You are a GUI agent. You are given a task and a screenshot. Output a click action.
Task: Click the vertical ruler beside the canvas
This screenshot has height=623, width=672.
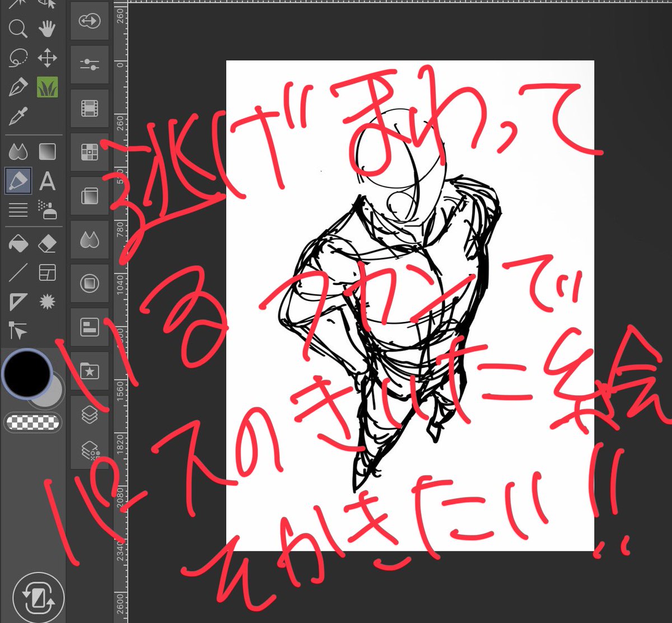point(120,313)
